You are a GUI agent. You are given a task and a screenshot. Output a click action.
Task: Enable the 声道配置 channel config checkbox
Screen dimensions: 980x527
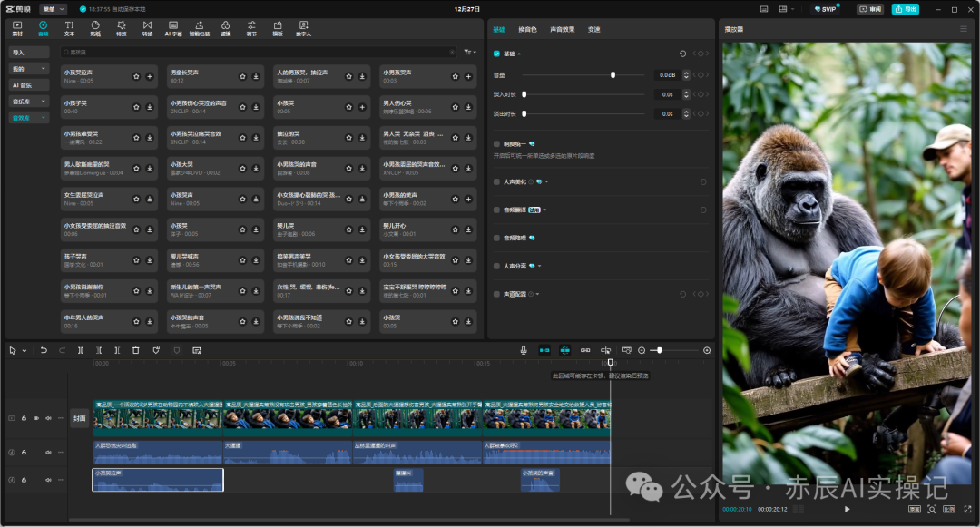497,294
